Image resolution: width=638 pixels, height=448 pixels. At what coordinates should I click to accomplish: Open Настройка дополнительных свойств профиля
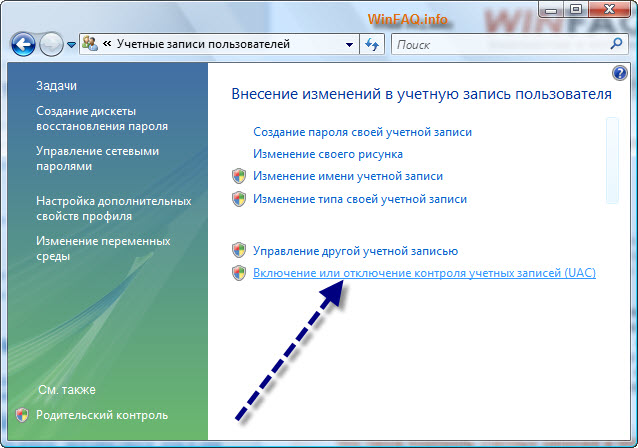[x=114, y=208]
